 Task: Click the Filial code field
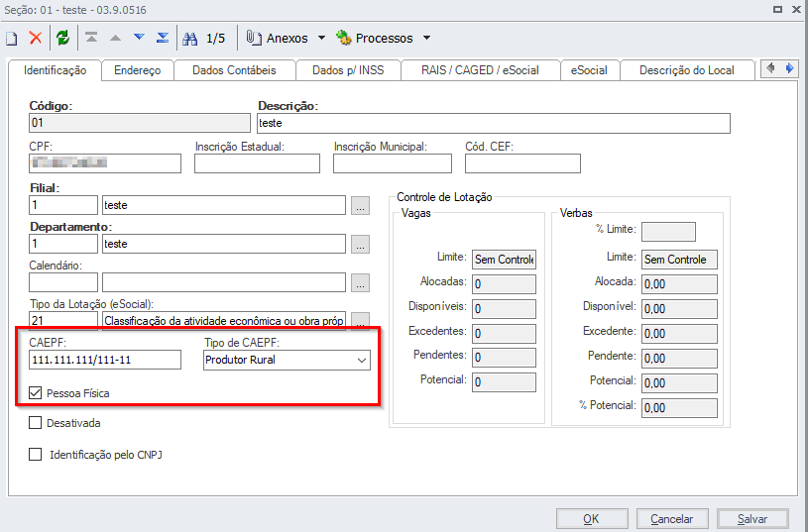click(63, 205)
